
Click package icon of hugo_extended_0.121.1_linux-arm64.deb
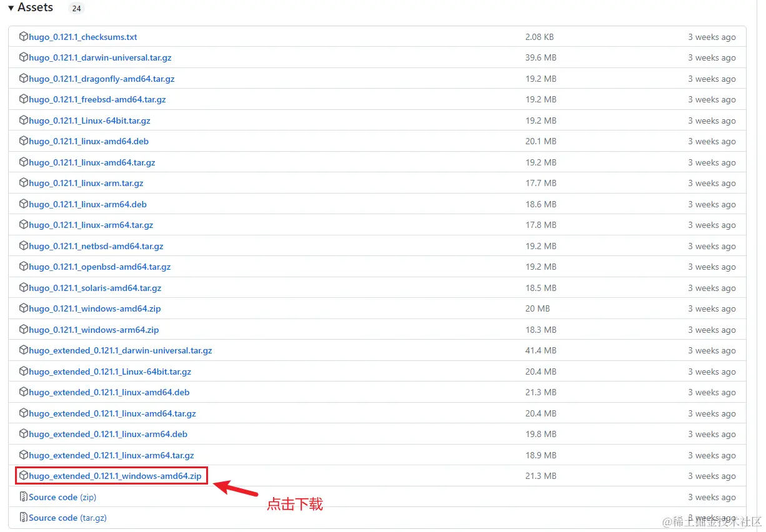point(24,434)
